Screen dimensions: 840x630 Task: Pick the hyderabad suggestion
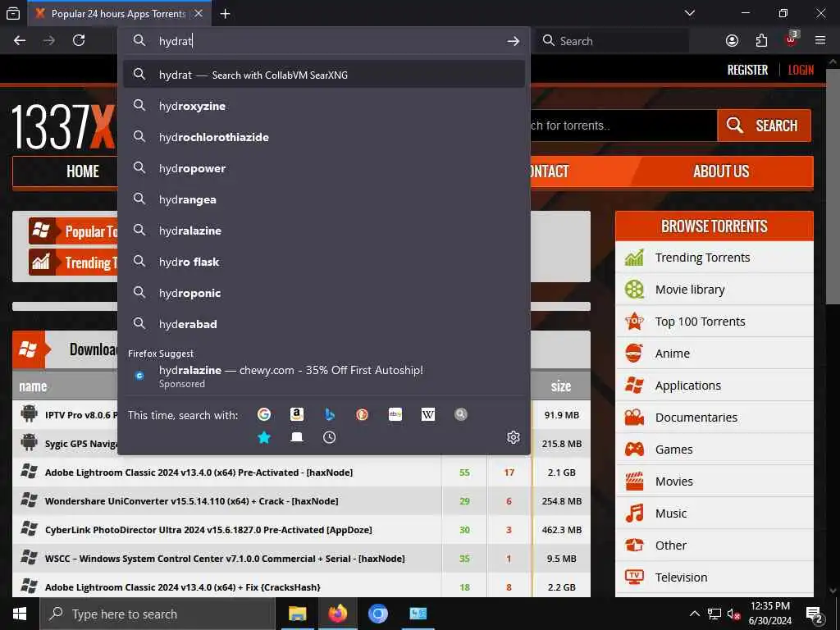323,323
